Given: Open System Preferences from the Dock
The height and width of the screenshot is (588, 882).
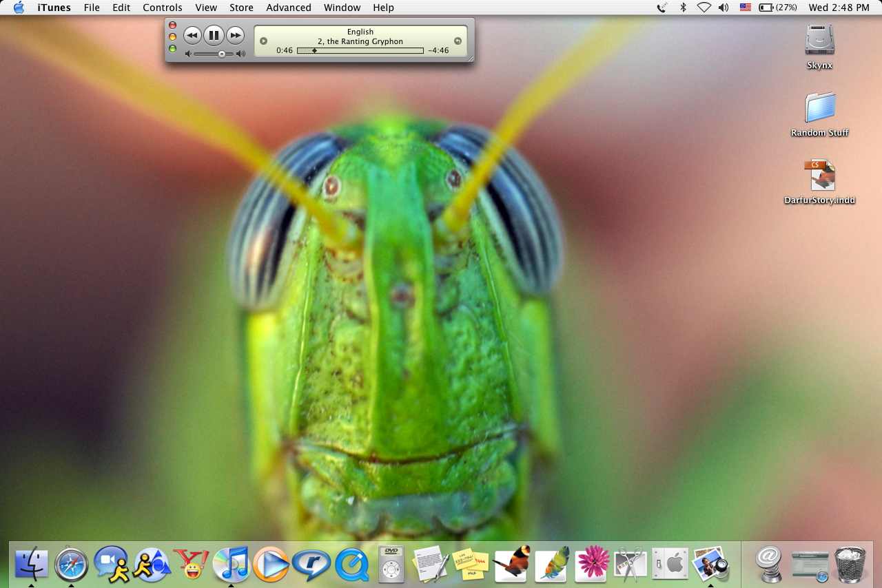Looking at the screenshot, I should (x=670, y=564).
